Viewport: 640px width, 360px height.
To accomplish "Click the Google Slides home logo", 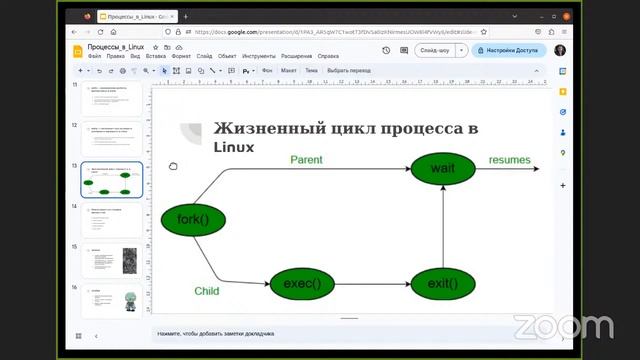I will coord(78,51).
